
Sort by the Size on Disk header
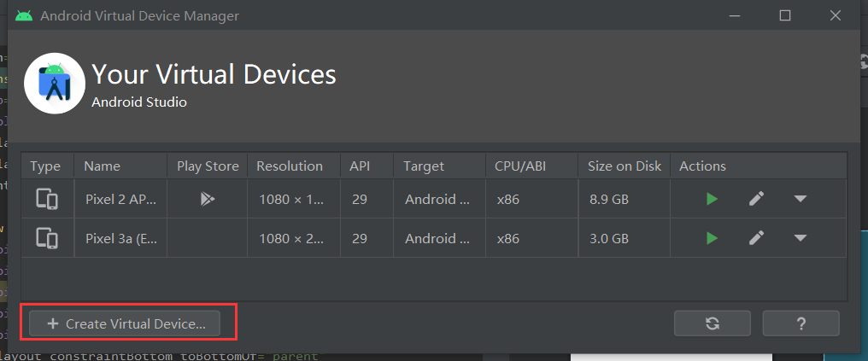click(x=625, y=166)
